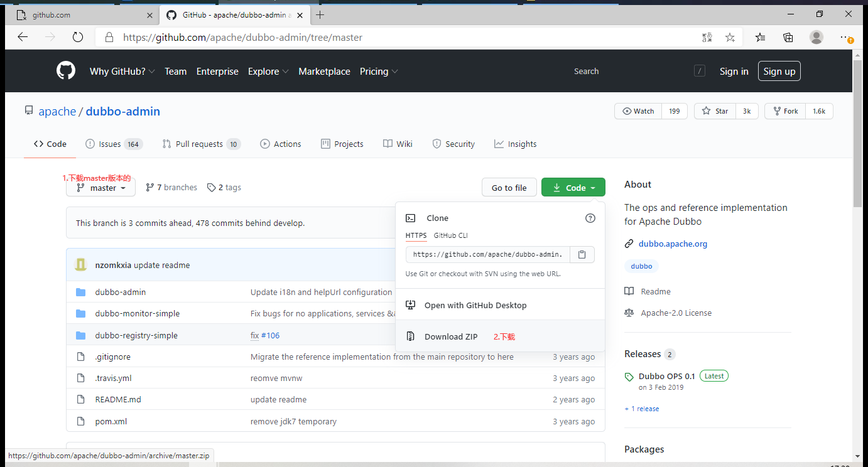Select the GitHub CLI clone tab

[x=450, y=235]
